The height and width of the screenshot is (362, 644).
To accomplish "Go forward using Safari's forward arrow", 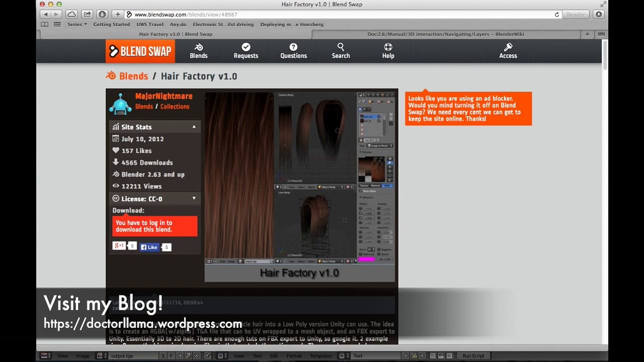I will point(56,15).
